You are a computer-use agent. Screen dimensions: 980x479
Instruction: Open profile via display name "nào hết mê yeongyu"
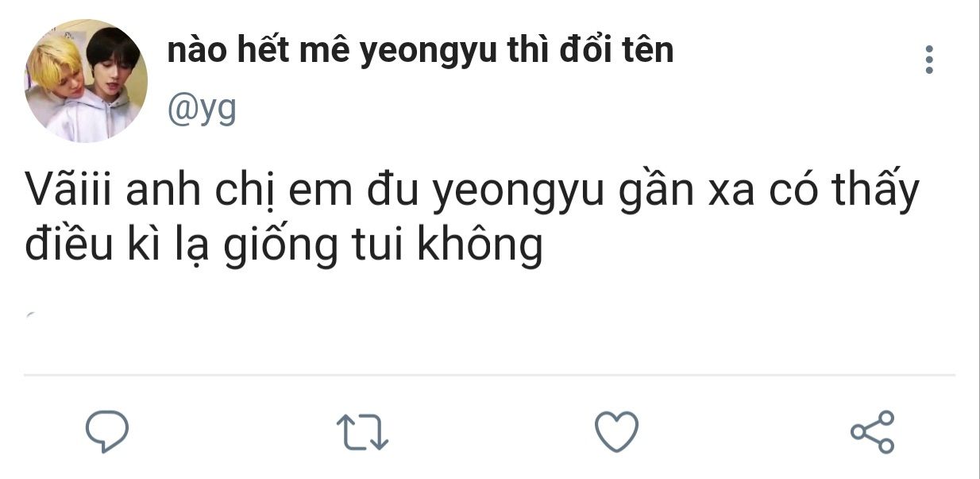point(320,52)
